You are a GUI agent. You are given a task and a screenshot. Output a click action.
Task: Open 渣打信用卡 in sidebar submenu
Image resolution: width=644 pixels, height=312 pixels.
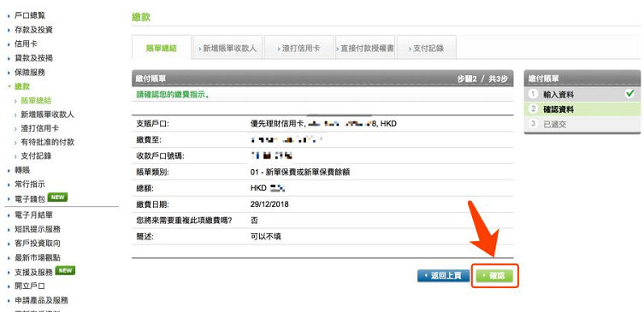[x=39, y=128]
